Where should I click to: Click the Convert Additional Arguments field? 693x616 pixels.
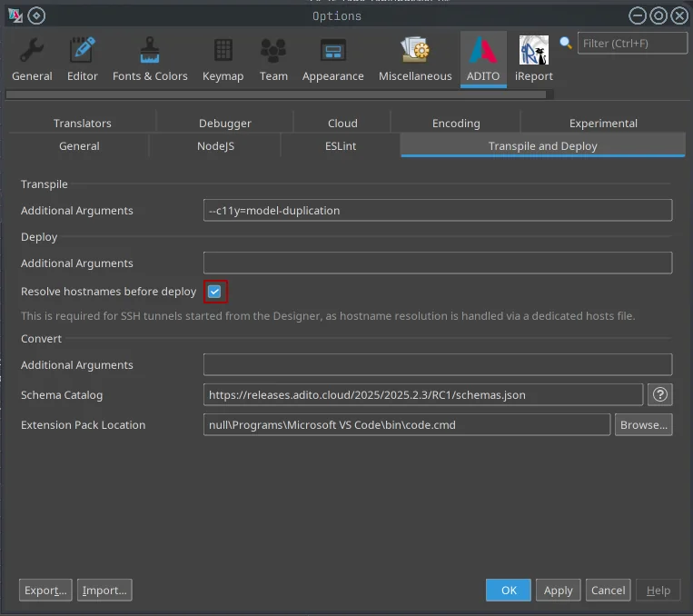438,364
